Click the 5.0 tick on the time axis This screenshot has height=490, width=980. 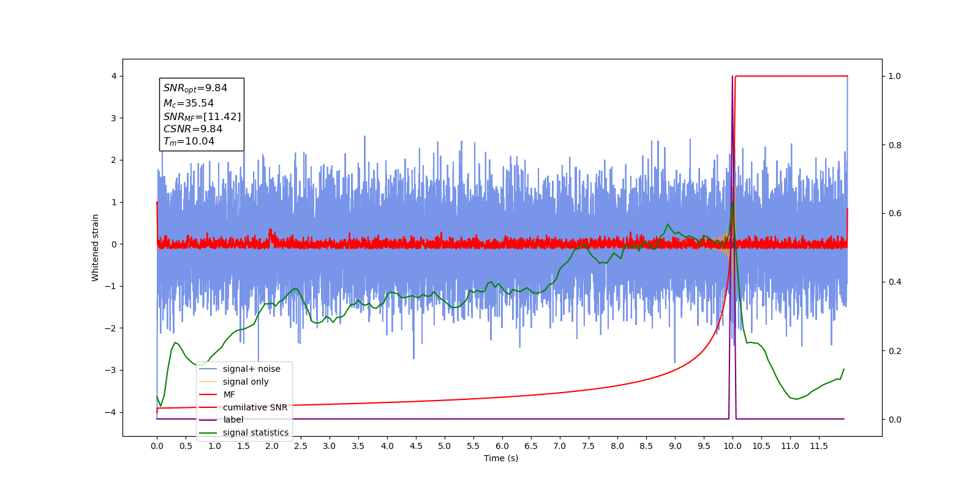(445, 446)
